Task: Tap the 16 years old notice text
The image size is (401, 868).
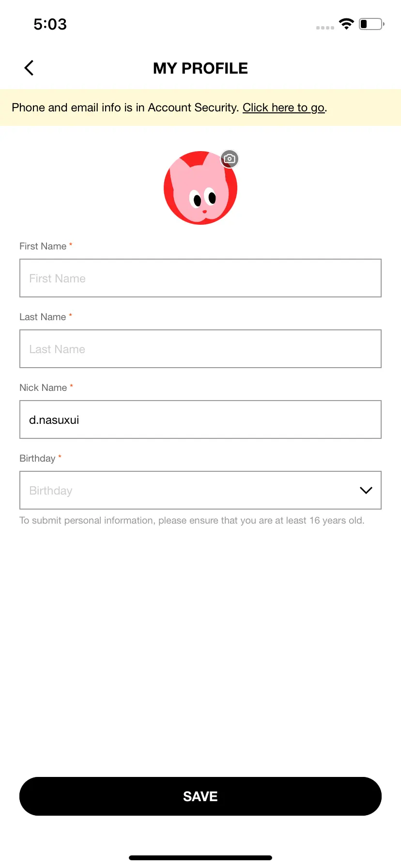Action: pyautogui.click(x=192, y=520)
